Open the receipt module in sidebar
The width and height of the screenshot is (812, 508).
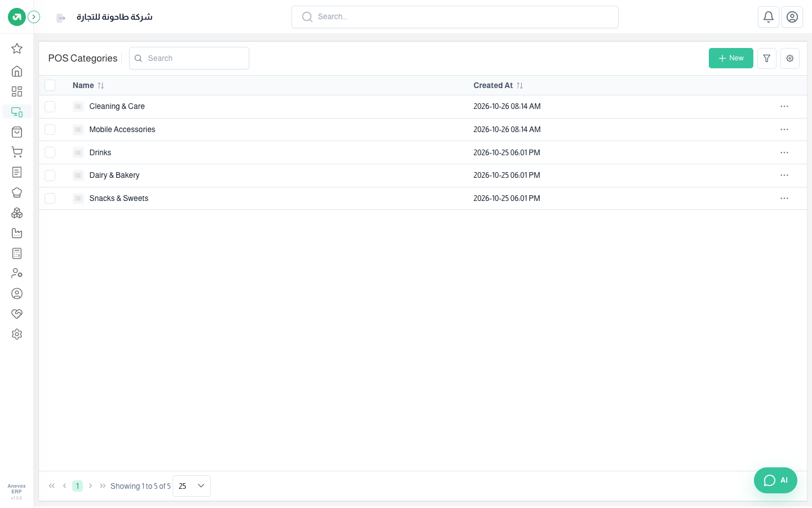(x=17, y=172)
